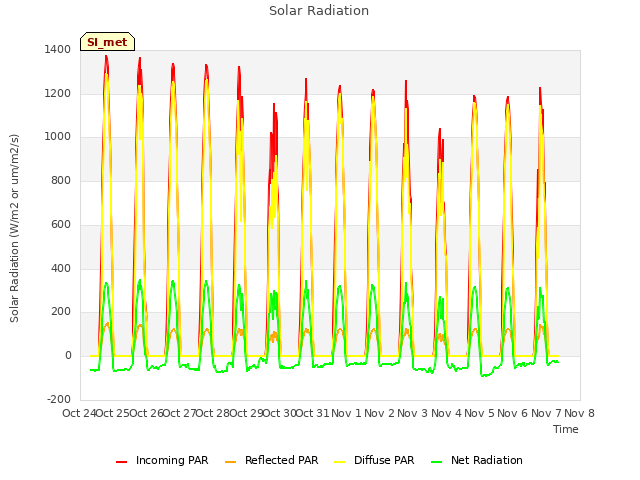The width and height of the screenshot is (640, 480).
Task: Click the 1000 y-axis tick label
Action: 58,137
